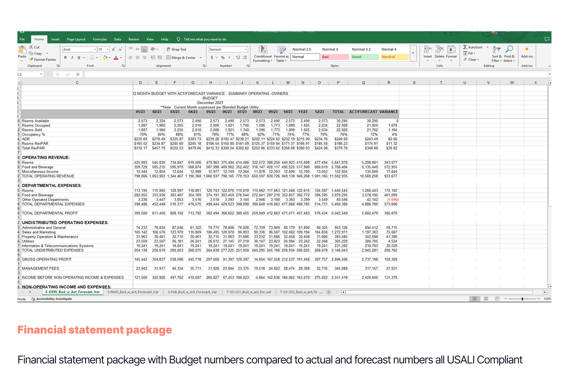Switch to the Formulas tab

99,39
